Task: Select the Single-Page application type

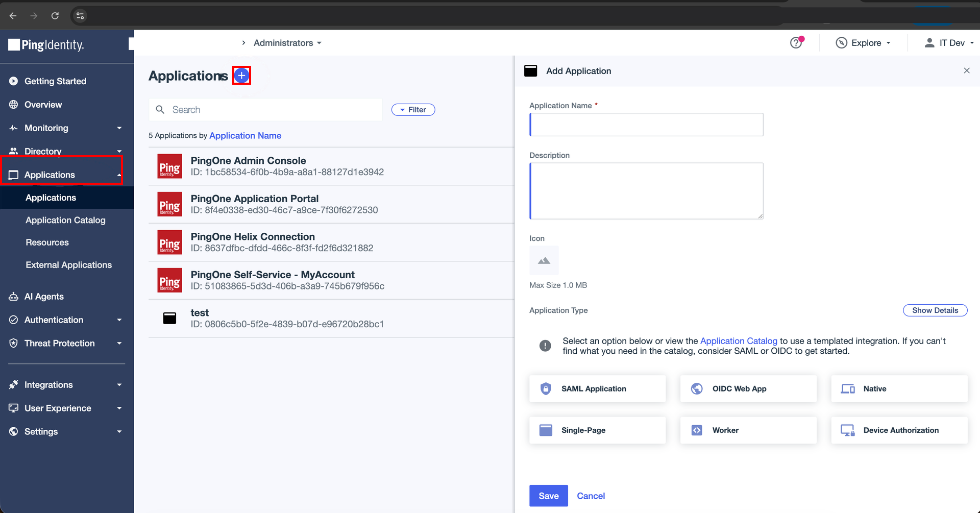Action: [x=598, y=430]
